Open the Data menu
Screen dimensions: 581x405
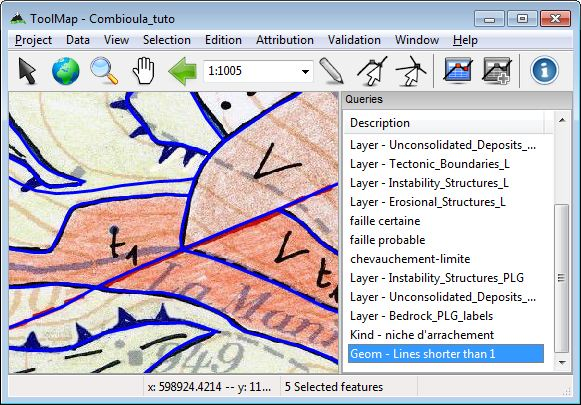78,40
